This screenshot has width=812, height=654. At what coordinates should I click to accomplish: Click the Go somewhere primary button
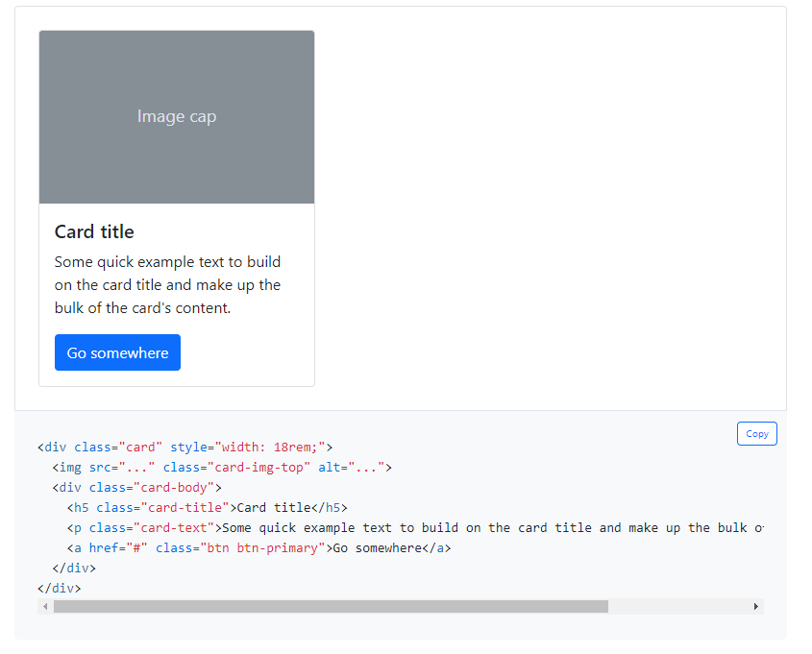tap(117, 352)
